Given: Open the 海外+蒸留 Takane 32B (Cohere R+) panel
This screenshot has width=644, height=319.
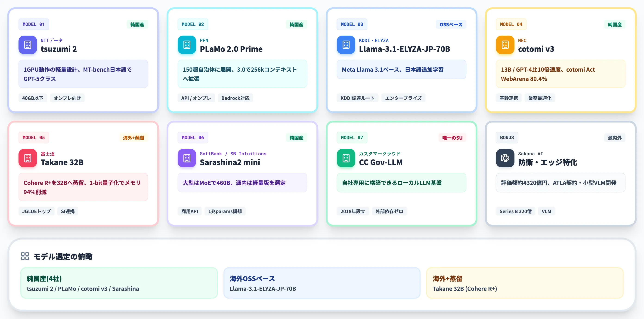Looking at the screenshot, I should 525,283.
